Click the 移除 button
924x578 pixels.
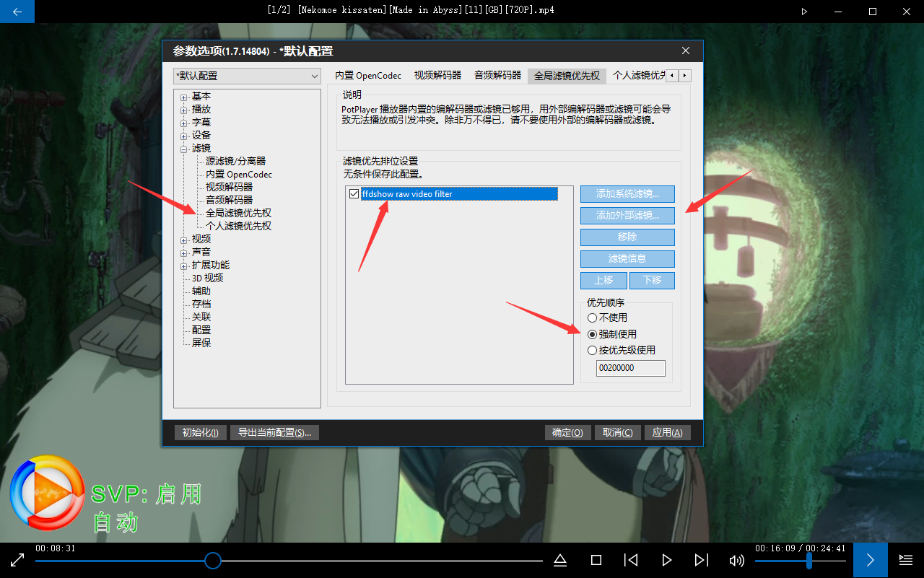pos(627,237)
